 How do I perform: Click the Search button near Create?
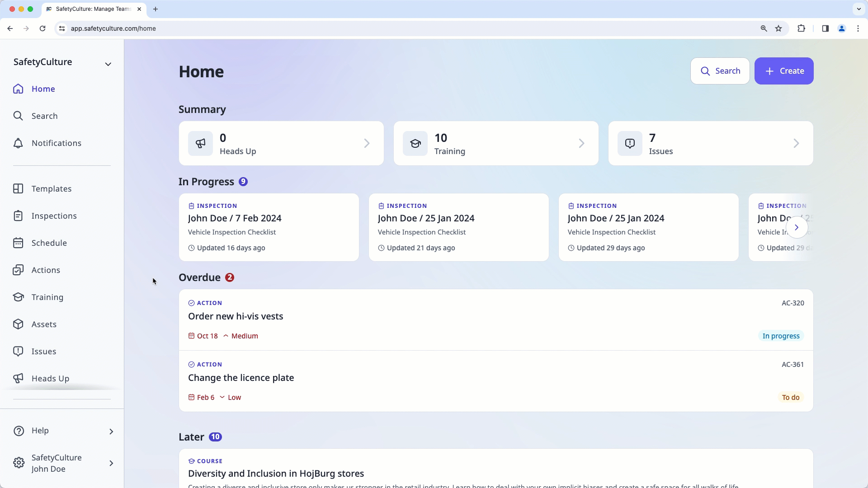(x=720, y=71)
